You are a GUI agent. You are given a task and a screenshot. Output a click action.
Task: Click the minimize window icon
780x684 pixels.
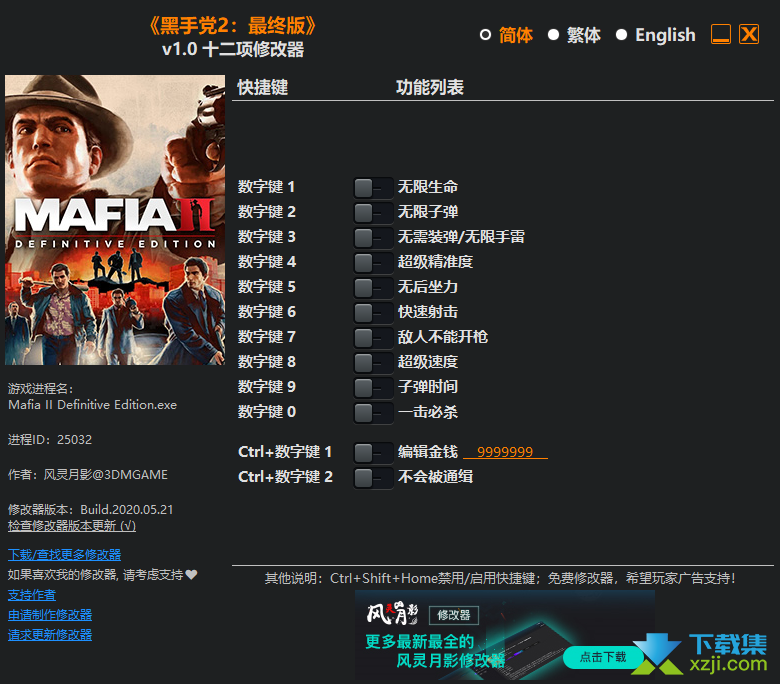[721, 34]
